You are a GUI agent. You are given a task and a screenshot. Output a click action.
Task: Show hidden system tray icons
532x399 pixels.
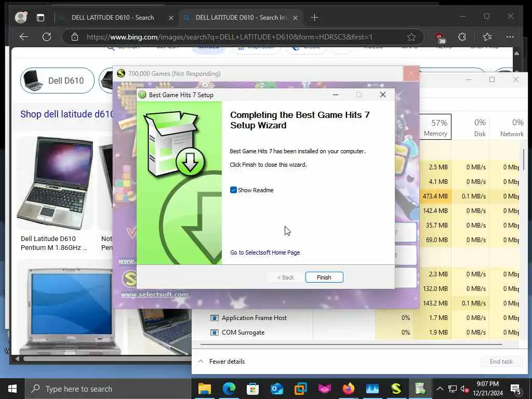(x=440, y=389)
